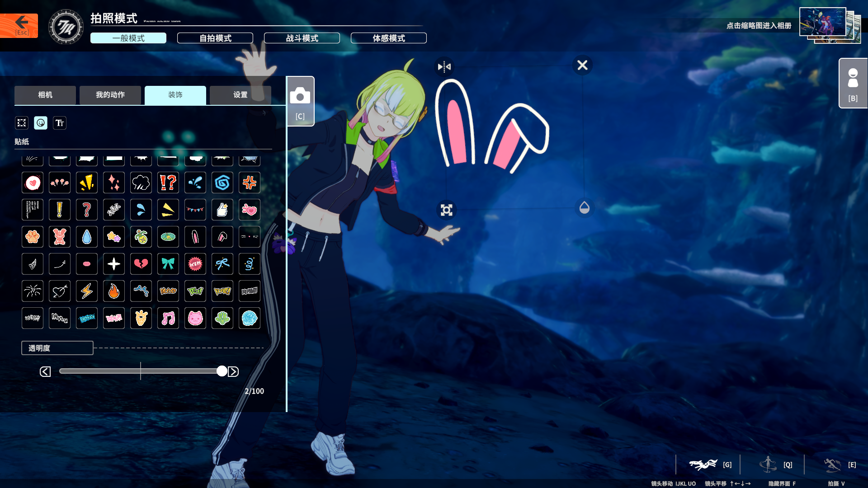Click the sticker scale handle icon

(x=447, y=210)
